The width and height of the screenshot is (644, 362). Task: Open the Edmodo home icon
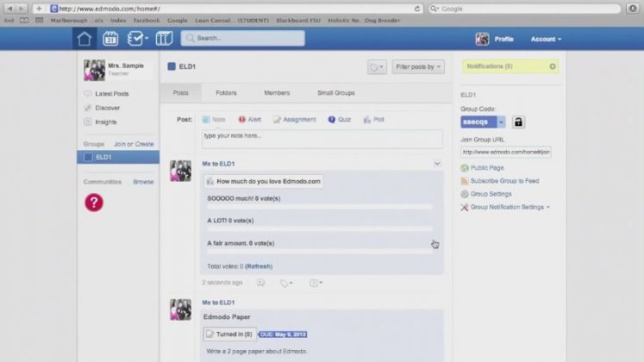click(84, 39)
